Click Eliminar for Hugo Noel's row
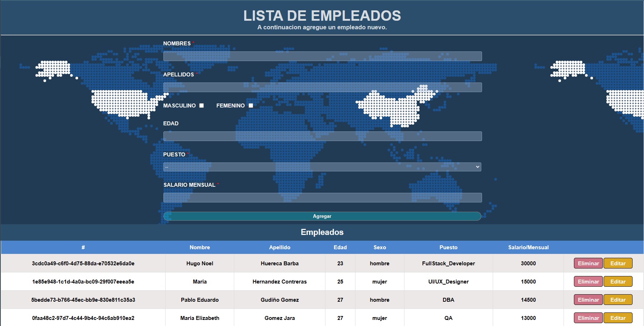Screen dimensions: 644x326 pyautogui.click(x=588, y=263)
